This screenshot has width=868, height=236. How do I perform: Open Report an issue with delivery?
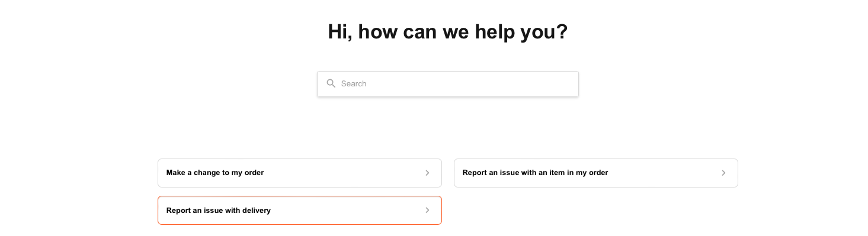(300, 210)
